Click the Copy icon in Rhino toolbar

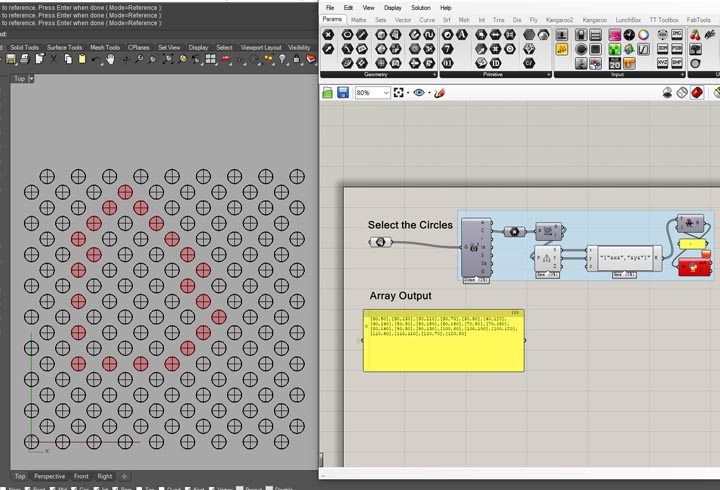tap(68, 59)
